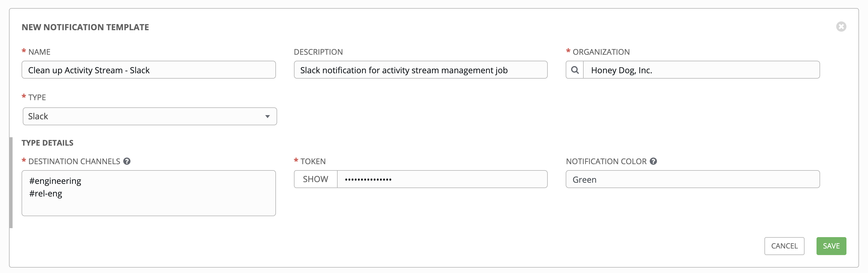The height and width of the screenshot is (273, 868).
Task: Click the Destination Channels field label
Action: click(x=74, y=161)
